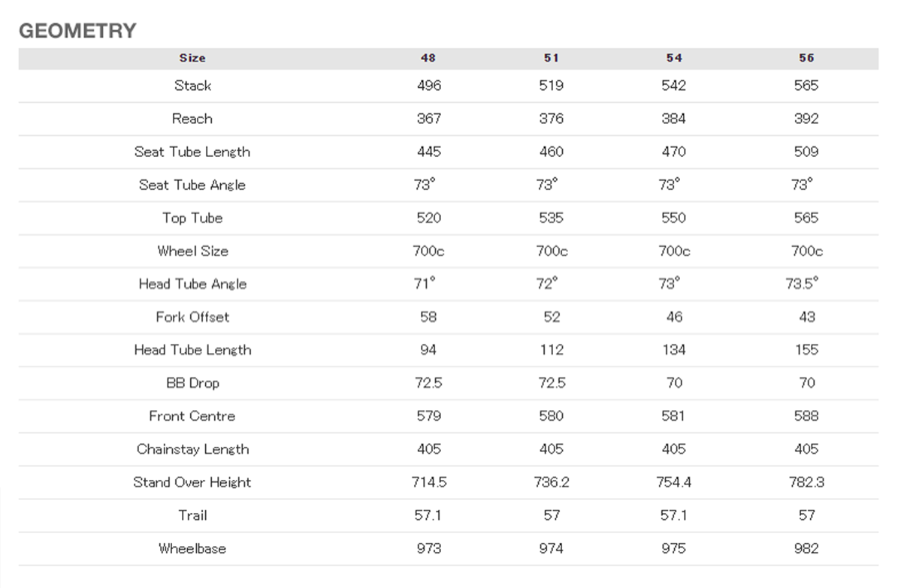Select the Reach row label
Screen dimensions: 898x588
coord(192,119)
